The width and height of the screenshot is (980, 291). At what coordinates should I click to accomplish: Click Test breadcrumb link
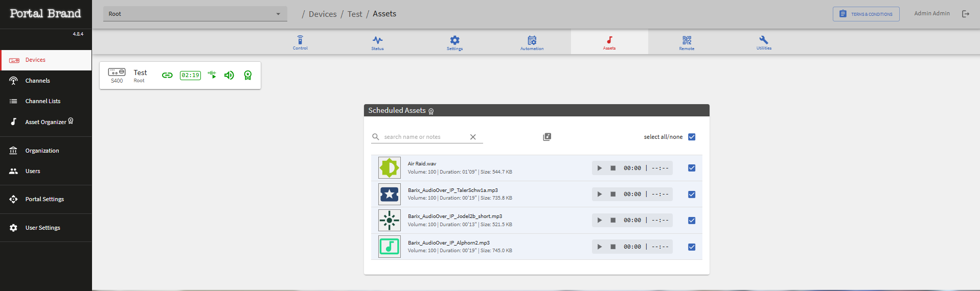tap(355, 14)
